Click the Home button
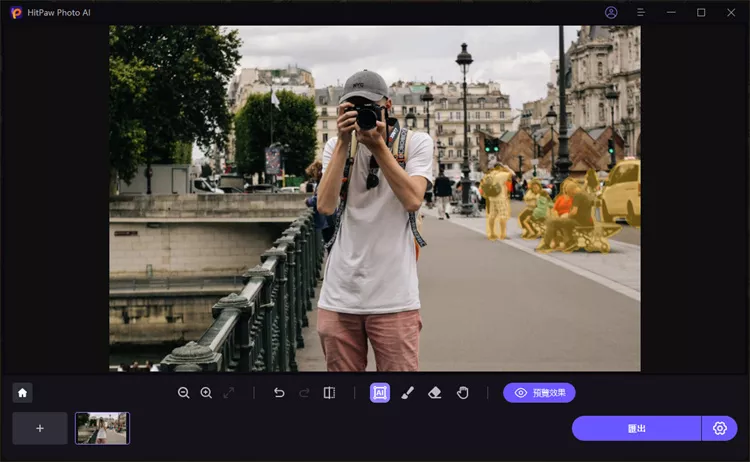This screenshot has width=750, height=462. click(x=22, y=393)
